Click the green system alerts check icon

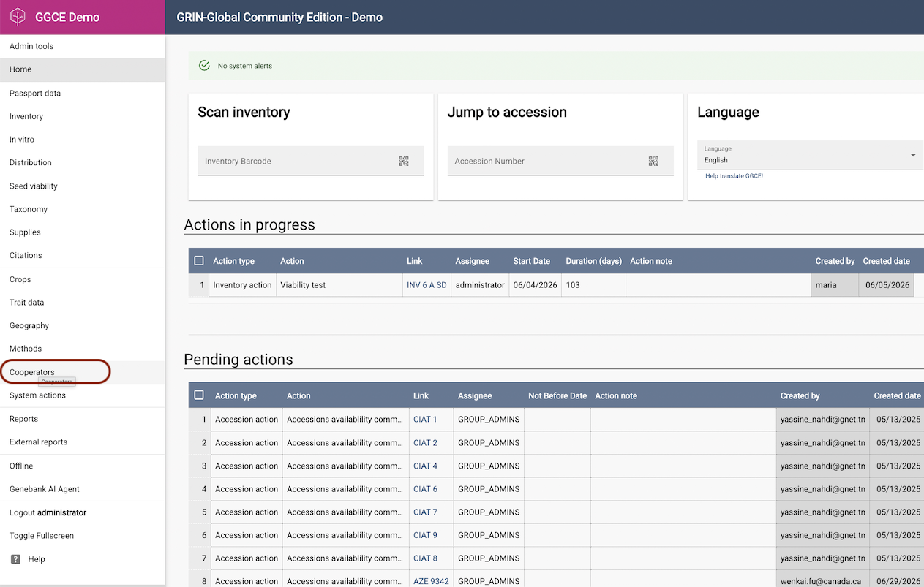tap(205, 66)
